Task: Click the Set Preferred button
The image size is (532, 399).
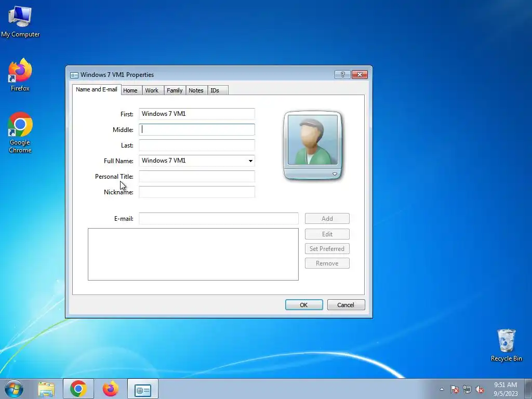Action: coord(327,249)
